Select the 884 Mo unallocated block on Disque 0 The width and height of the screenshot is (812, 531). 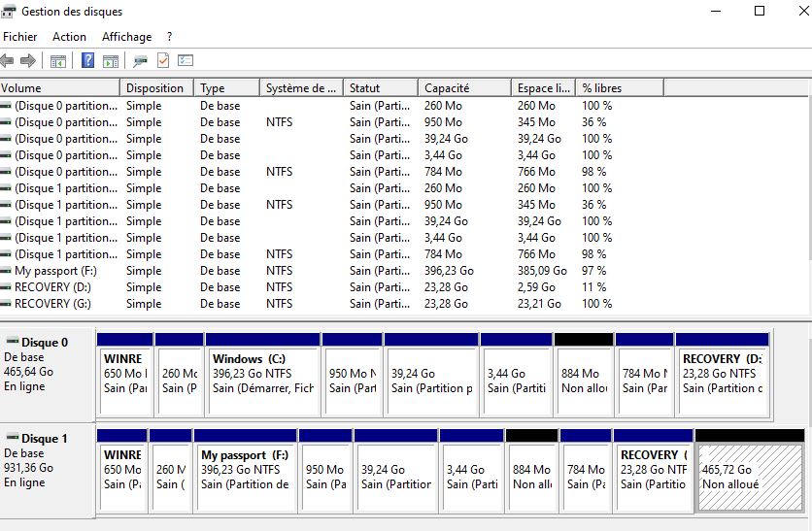coord(584,376)
